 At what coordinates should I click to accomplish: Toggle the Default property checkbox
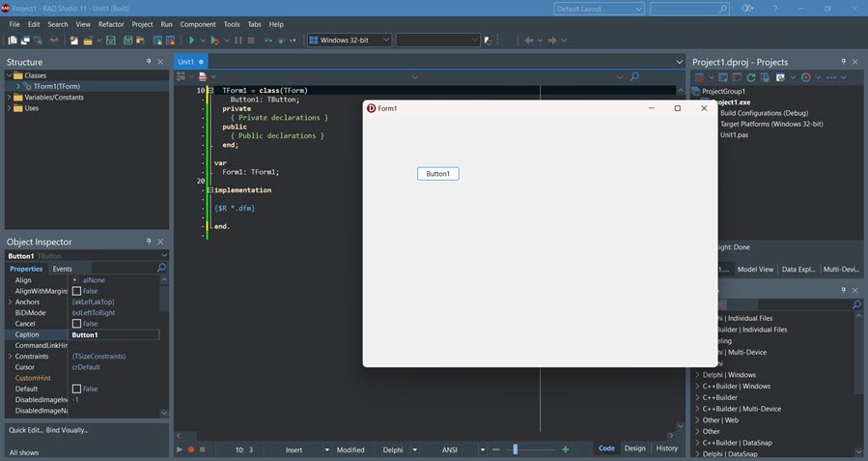point(76,389)
